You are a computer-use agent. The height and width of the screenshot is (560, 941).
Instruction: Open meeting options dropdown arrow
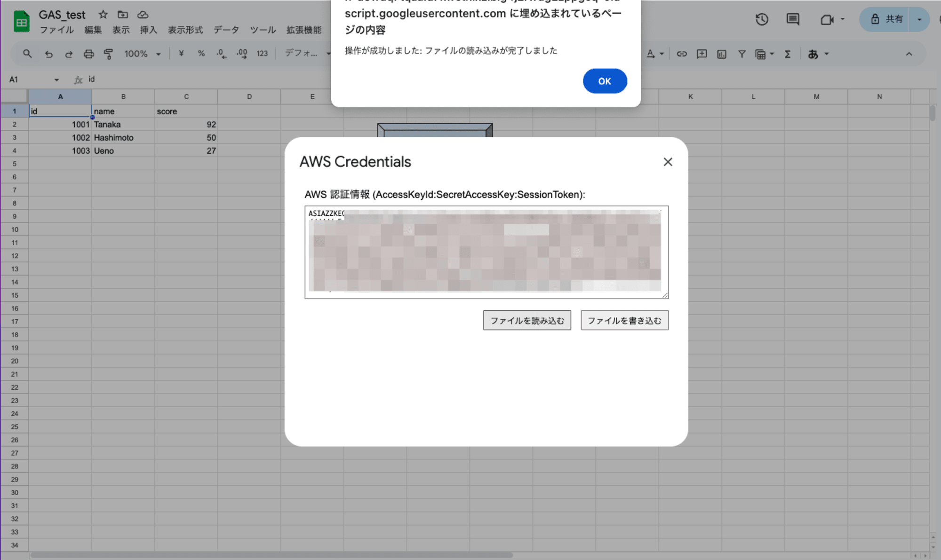(843, 19)
